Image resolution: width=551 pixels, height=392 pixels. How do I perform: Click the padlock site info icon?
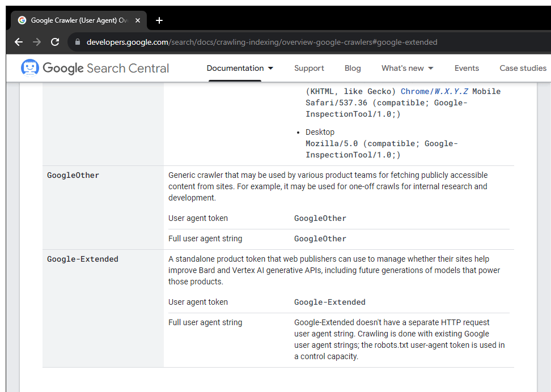[x=78, y=42]
